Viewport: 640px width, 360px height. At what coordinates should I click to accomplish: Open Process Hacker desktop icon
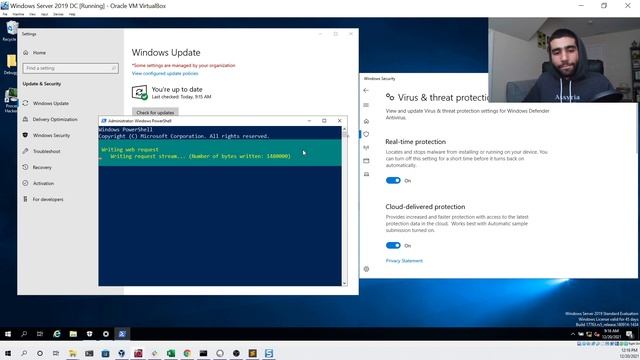click(x=11, y=101)
